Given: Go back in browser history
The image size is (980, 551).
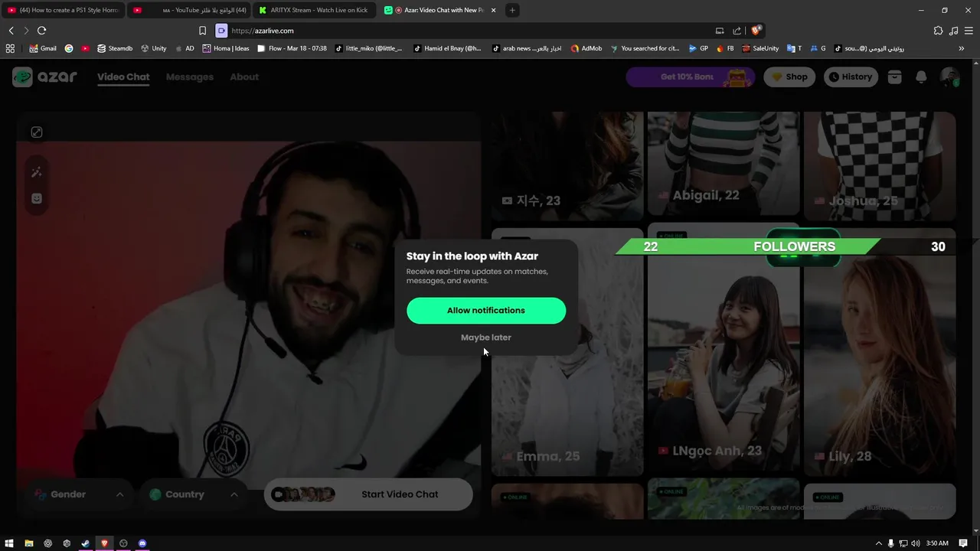Looking at the screenshot, I should (11, 31).
